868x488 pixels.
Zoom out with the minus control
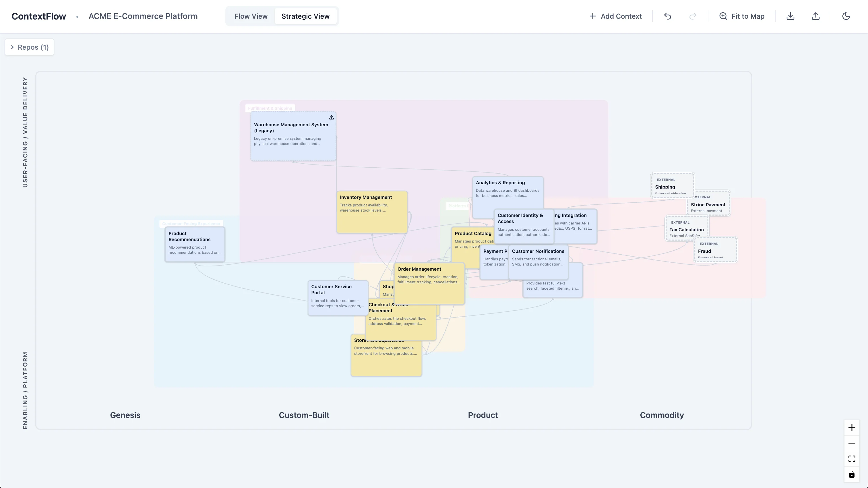851,443
